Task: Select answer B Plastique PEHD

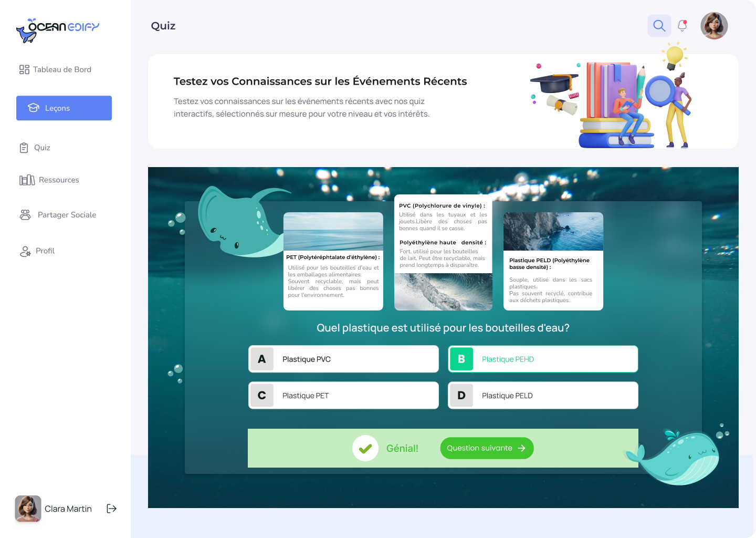Action: tap(543, 359)
